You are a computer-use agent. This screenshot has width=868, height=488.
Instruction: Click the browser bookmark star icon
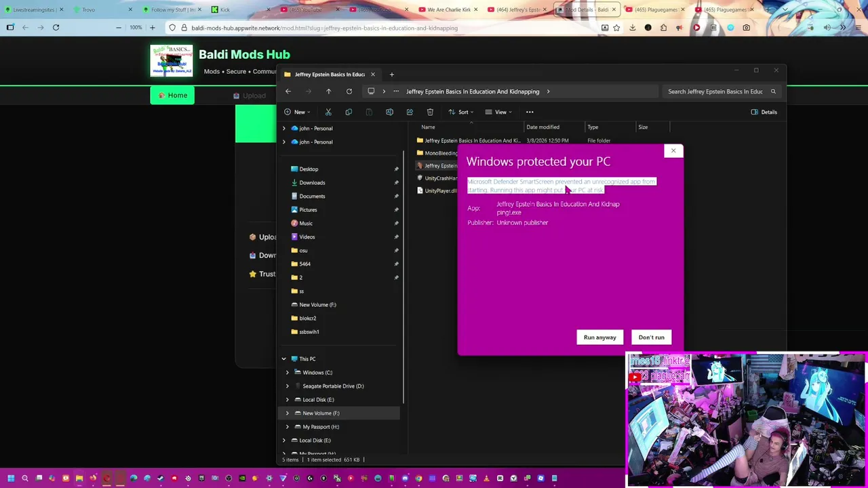[x=616, y=28]
